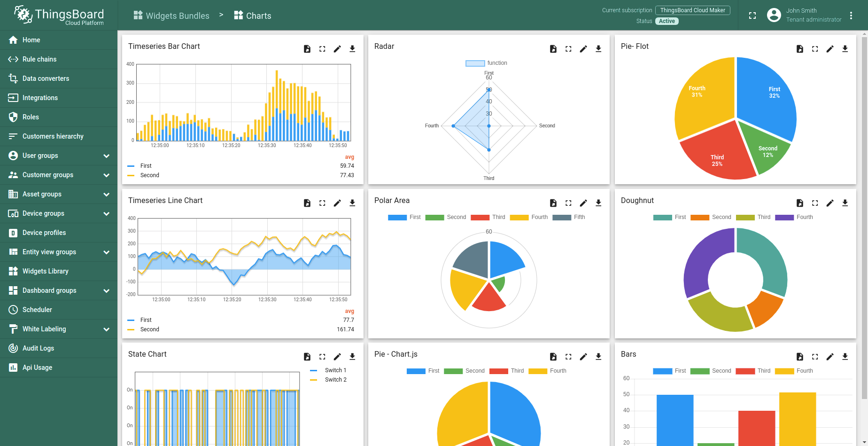Toggle Third series in Pie - Chart.js legend
This screenshot has height=446, width=868.
pos(507,371)
